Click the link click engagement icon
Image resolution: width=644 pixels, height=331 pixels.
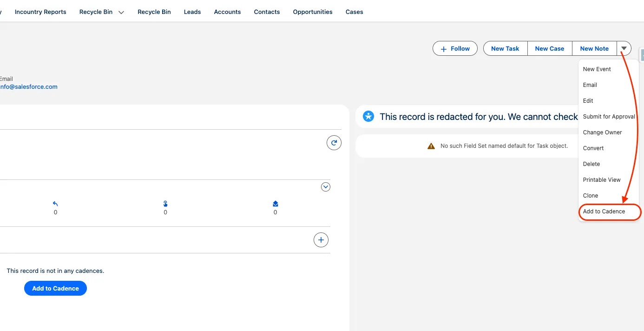[x=165, y=204]
